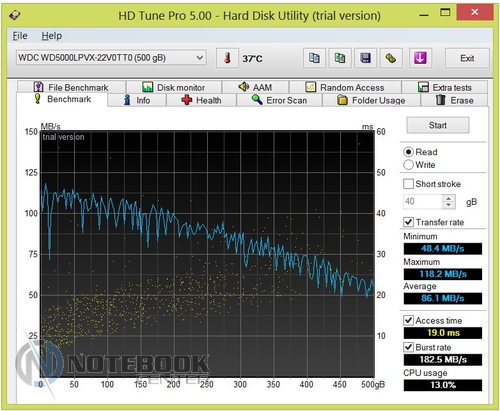The image size is (500, 411).
Task: Expand the WDC WD5000LPVX drive dropdown
Action: (111, 58)
